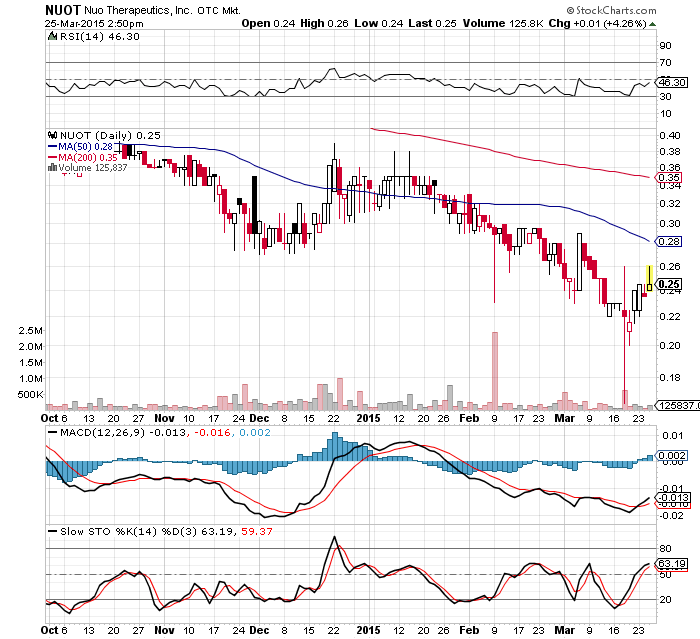Click the tall Feb 9 volume spike bar
Screen dimensions: 700x639
tap(495, 371)
